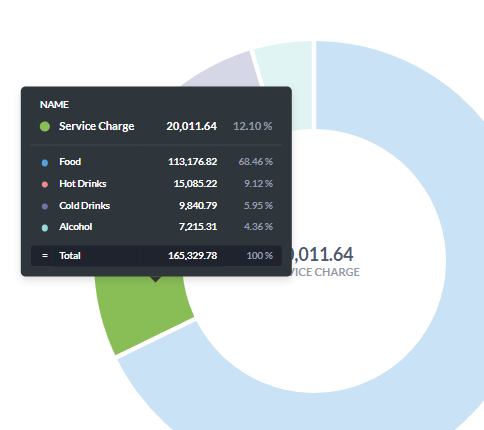Click the Total row label
The image size is (484, 430).
(x=70, y=256)
